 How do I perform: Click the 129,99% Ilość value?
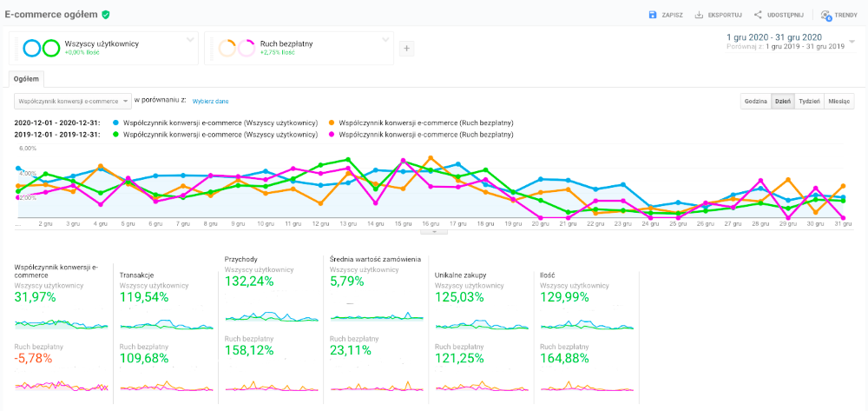pos(565,297)
